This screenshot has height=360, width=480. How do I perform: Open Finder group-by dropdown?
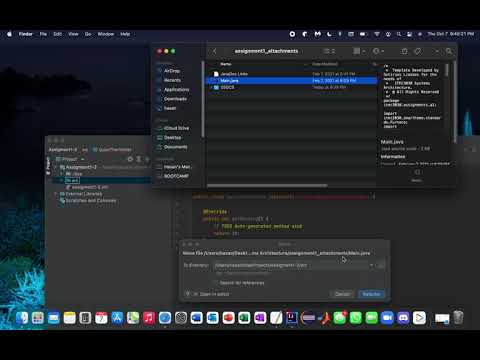359,51
